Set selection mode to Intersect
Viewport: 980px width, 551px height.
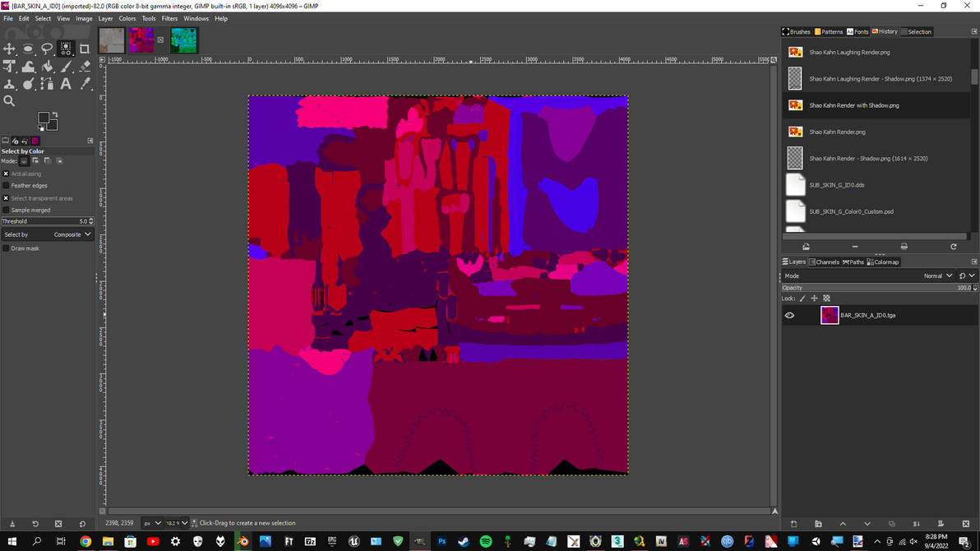(x=59, y=161)
